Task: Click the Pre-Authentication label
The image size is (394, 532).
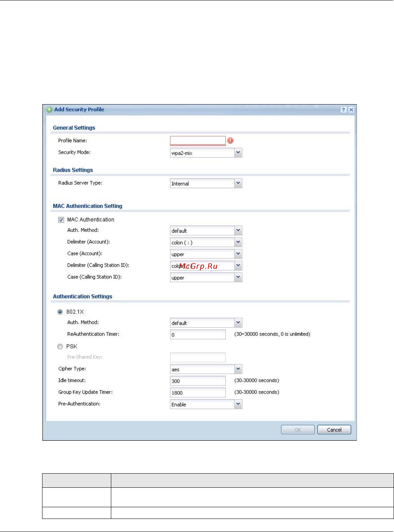Action: pyautogui.click(x=79, y=404)
